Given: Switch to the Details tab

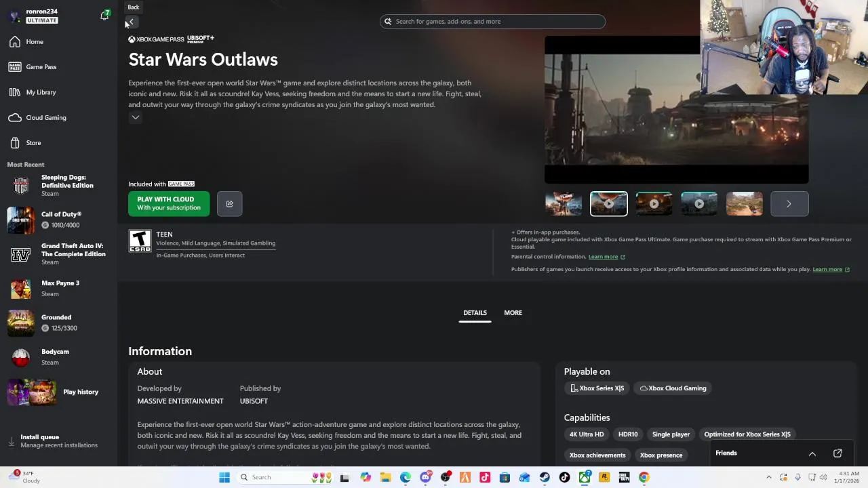Looking at the screenshot, I should pyautogui.click(x=475, y=313).
